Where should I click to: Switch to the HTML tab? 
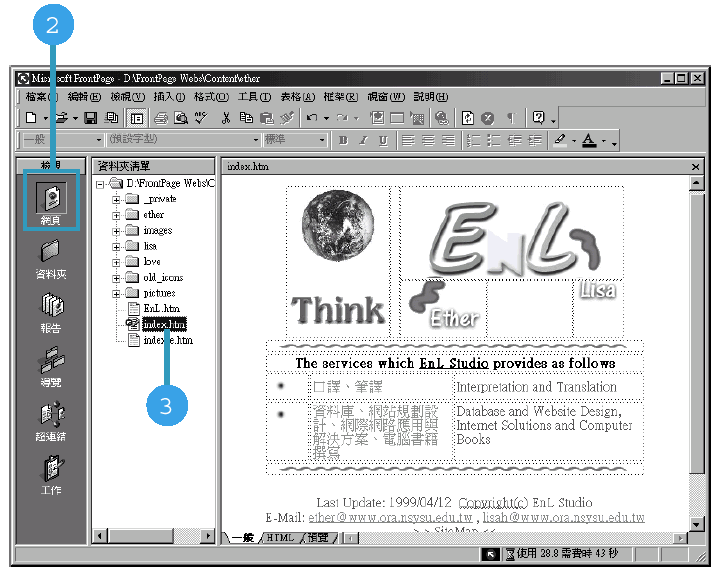pyautogui.click(x=280, y=538)
